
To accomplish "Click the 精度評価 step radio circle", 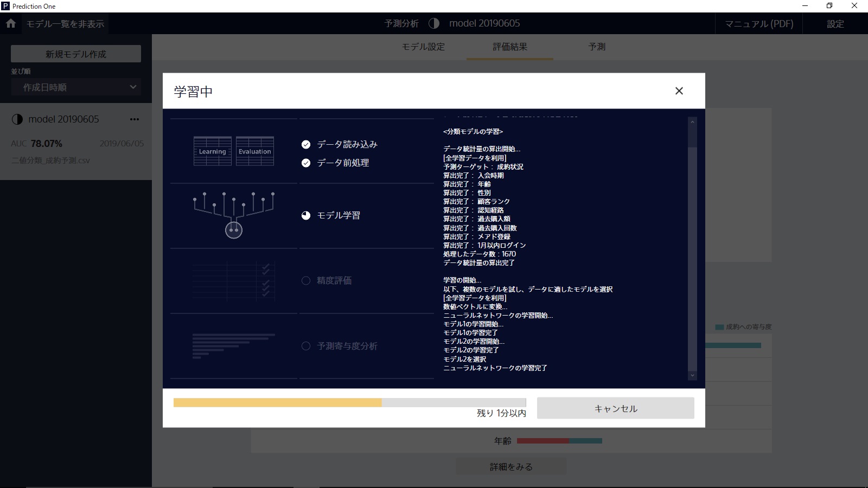I will tap(306, 280).
